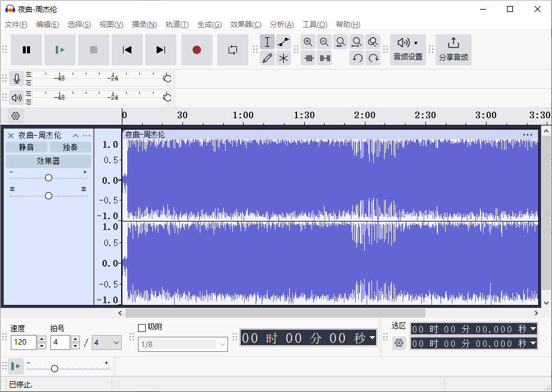Viewport: 552px width, 392px height.
Task: Open the track's 效果器 panel button
Action: pyautogui.click(x=48, y=161)
